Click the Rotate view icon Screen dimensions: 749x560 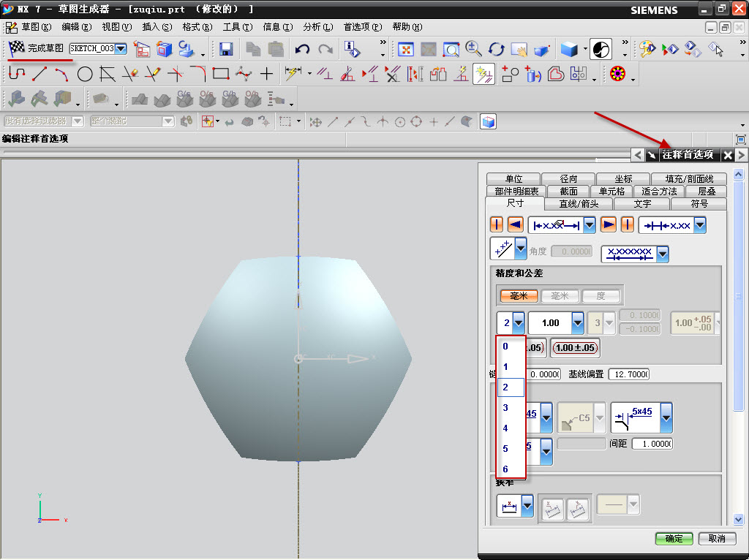[497, 49]
